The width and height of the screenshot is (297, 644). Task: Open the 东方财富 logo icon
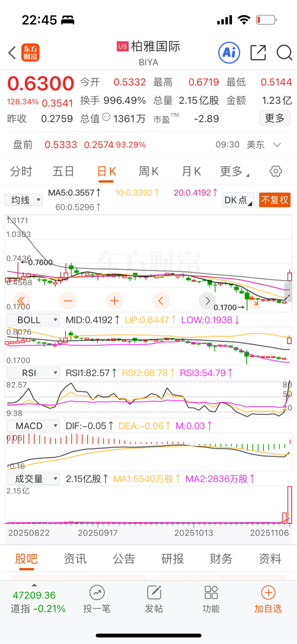[x=31, y=53]
